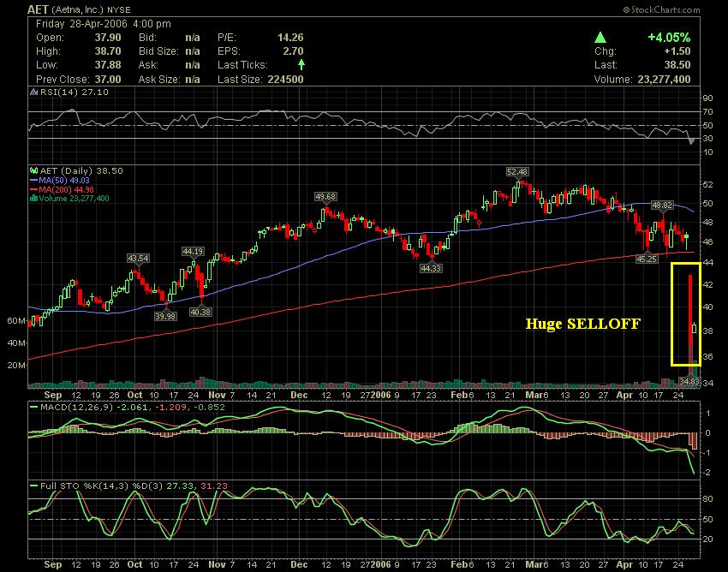Click the candlestick icon before AET (Daily)
This screenshot has height=572, width=728.
[33, 171]
